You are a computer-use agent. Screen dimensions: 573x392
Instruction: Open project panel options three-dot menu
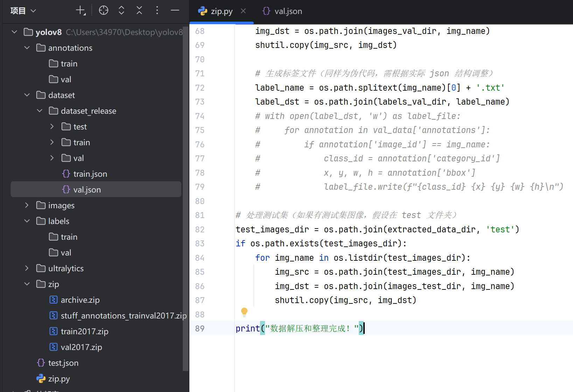click(x=157, y=10)
